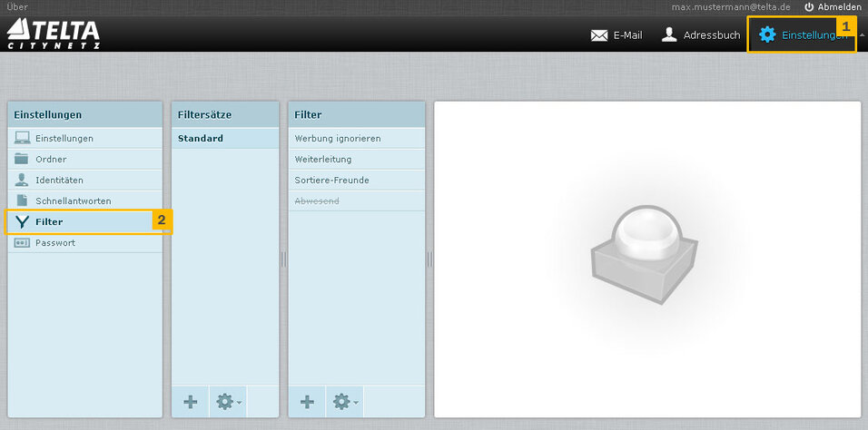Viewport: 868px width, 430px height.
Task: Open the E-Mail section
Action: [x=616, y=35]
